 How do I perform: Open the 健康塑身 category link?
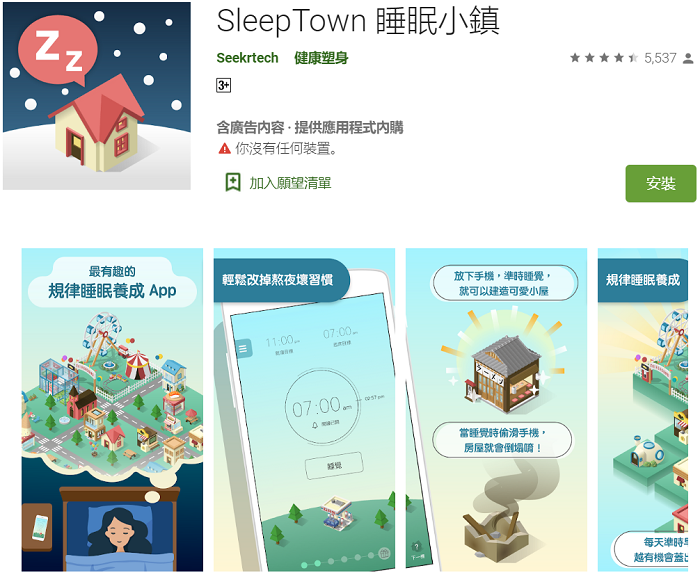tap(321, 58)
